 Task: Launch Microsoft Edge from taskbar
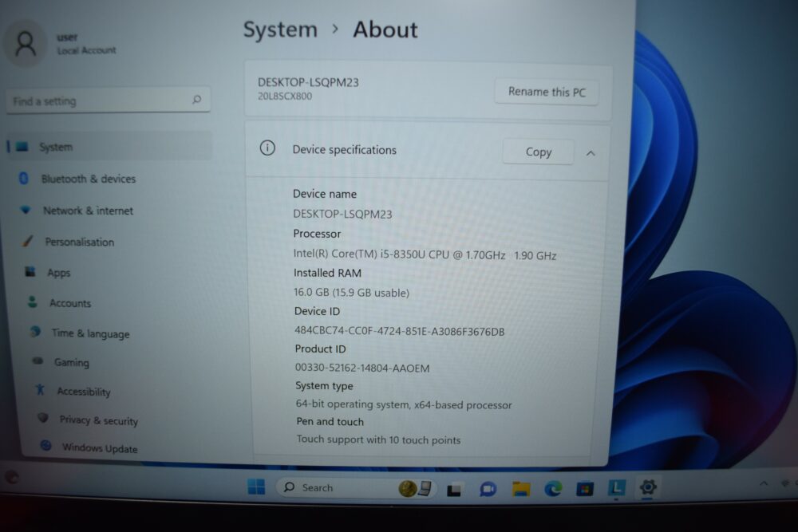(553, 489)
